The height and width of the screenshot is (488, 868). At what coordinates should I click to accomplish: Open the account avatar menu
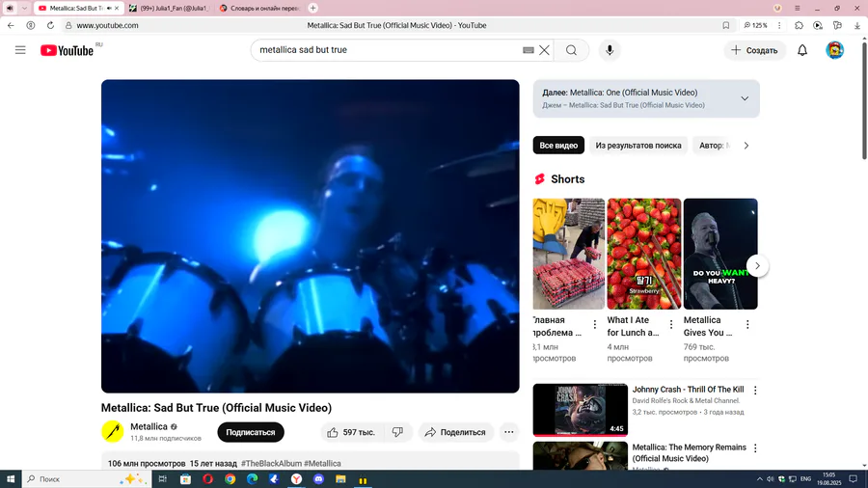click(x=835, y=50)
